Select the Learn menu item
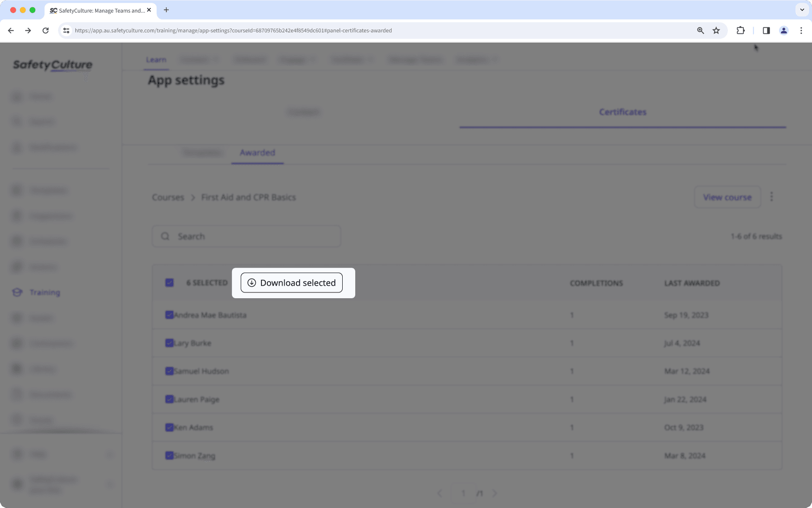 [156, 59]
